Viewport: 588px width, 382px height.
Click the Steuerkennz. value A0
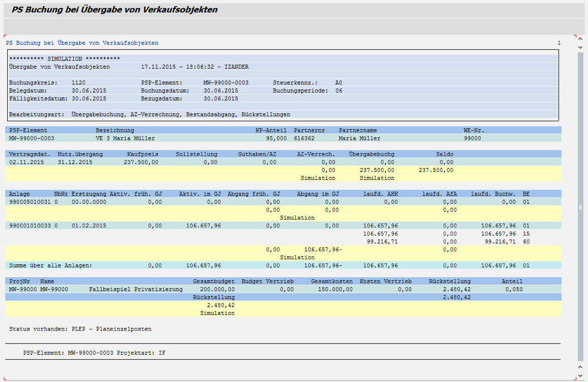click(x=339, y=83)
